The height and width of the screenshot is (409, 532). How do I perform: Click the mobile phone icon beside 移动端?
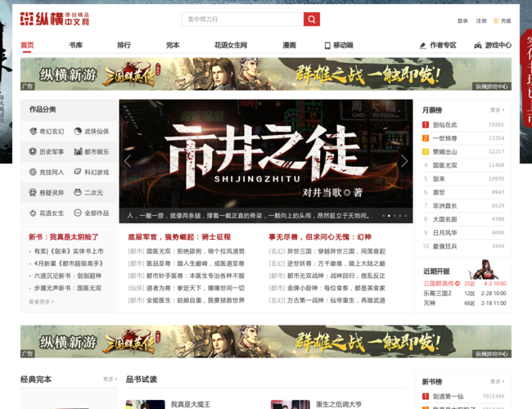(327, 46)
